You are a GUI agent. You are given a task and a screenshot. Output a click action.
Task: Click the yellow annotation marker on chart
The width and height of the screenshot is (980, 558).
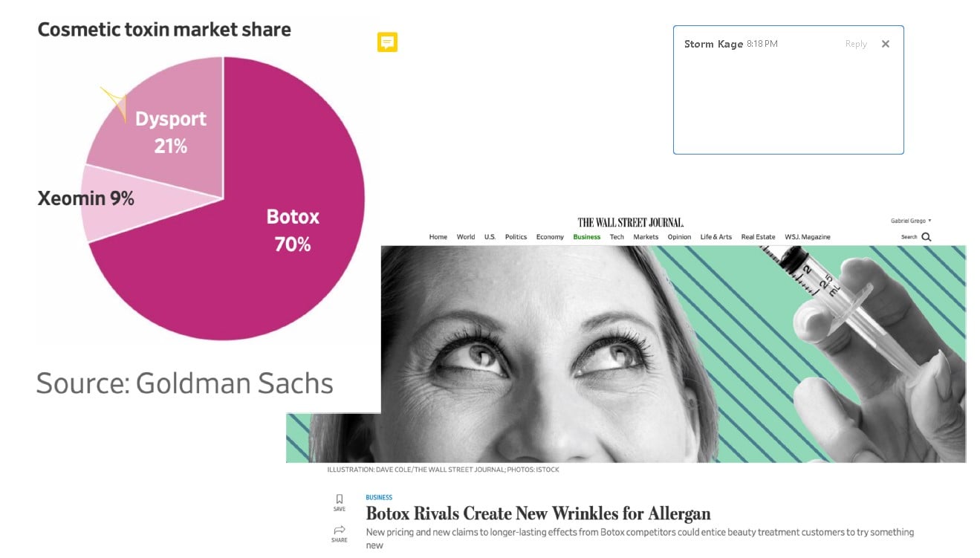(x=114, y=103)
